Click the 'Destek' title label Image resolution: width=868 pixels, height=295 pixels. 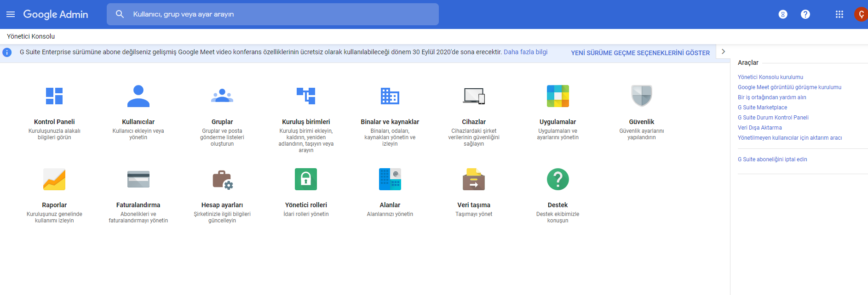click(558, 205)
